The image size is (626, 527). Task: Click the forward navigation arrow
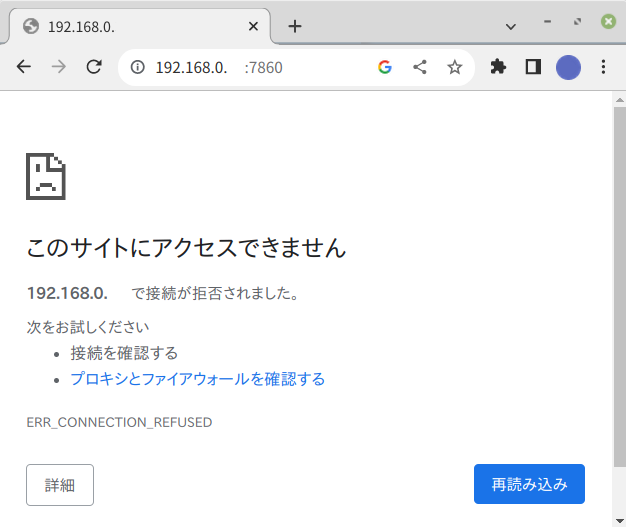tap(59, 67)
